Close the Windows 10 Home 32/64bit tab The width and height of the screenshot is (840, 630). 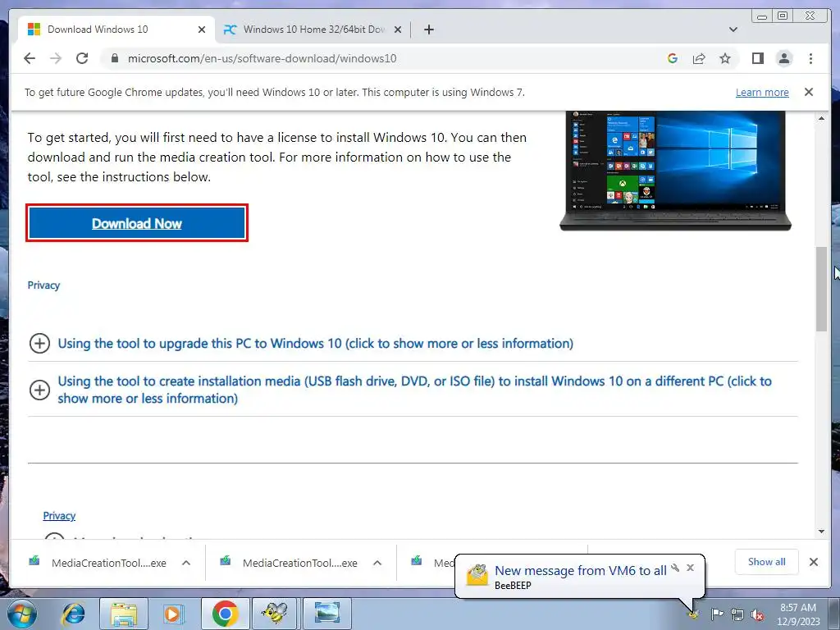398,30
